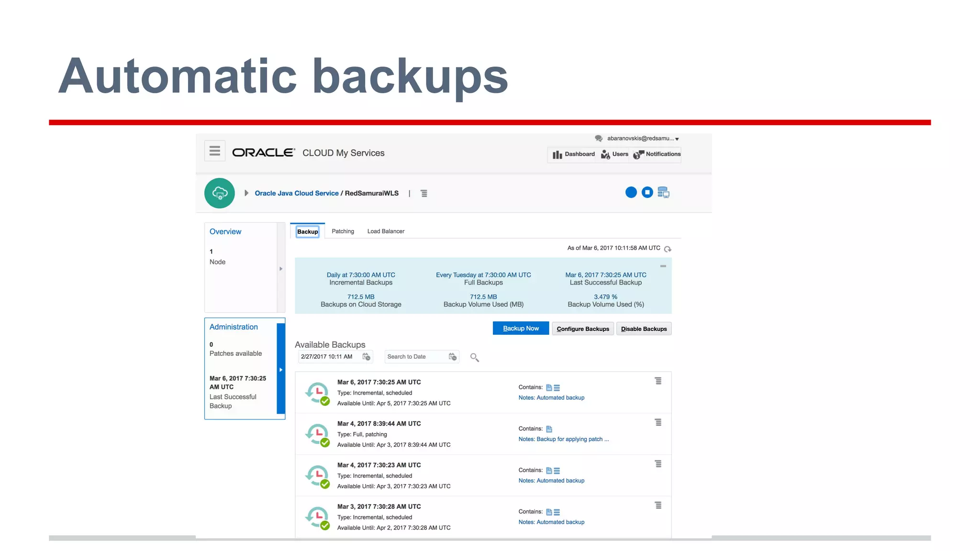Click Backup for applying patch note
The height and width of the screenshot is (551, 980).
click(x=564, y=440)
